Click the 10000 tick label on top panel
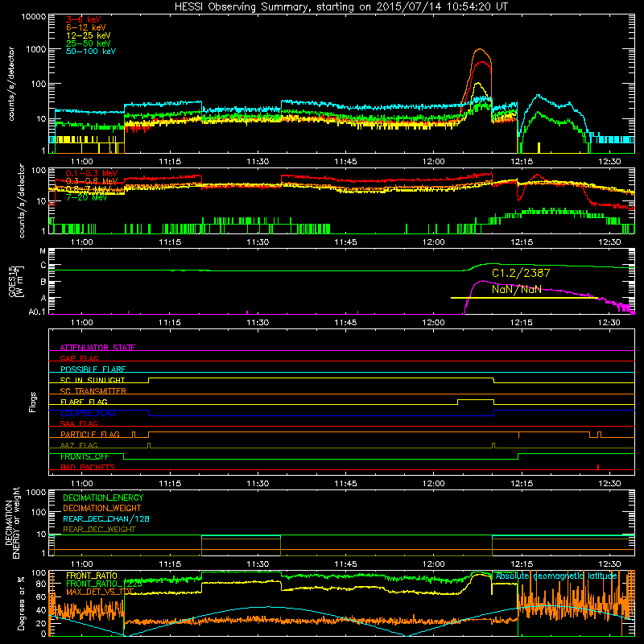644x644 pixels. coord(34,16)
